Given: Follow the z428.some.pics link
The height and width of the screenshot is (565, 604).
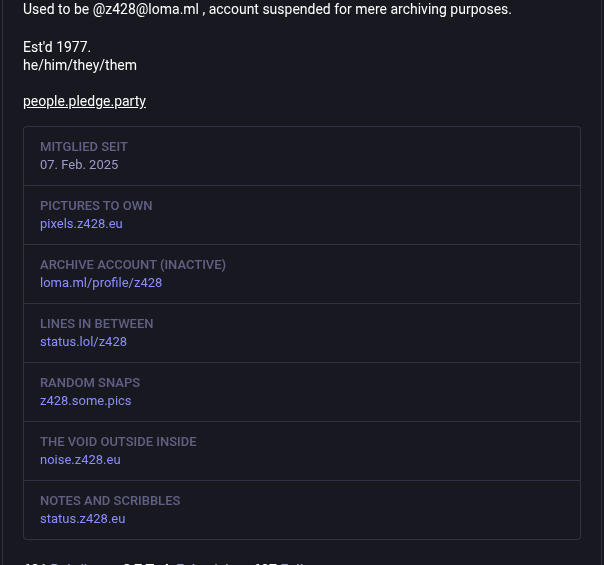Looking at the screenshot, I should tap(85, 401).
